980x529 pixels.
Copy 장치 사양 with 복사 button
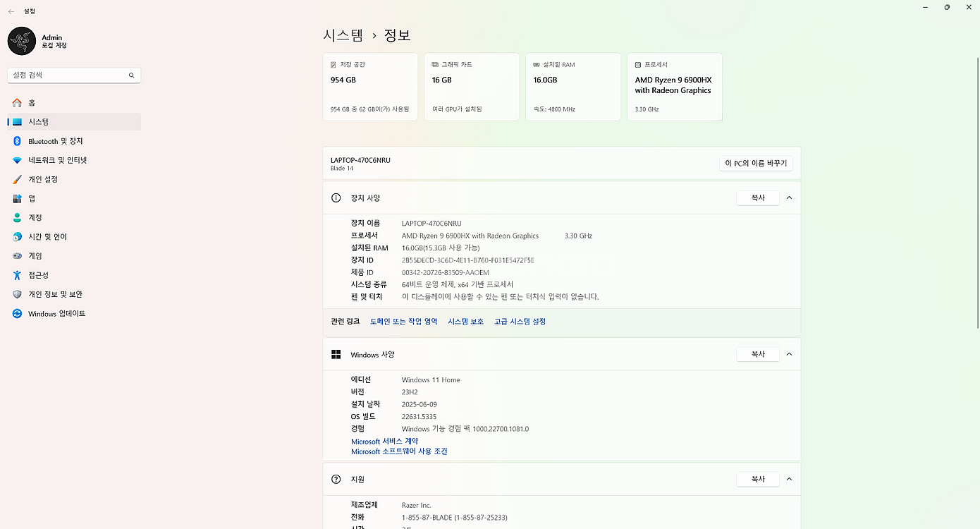click(x=758, y=198)
